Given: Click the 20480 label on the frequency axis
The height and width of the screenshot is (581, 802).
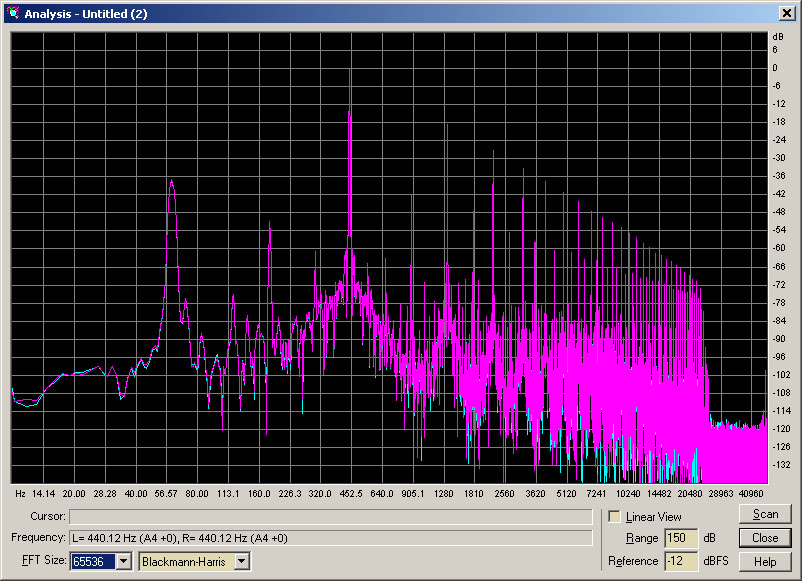Looking at the screenshot, I should click(x=690, y=494).
